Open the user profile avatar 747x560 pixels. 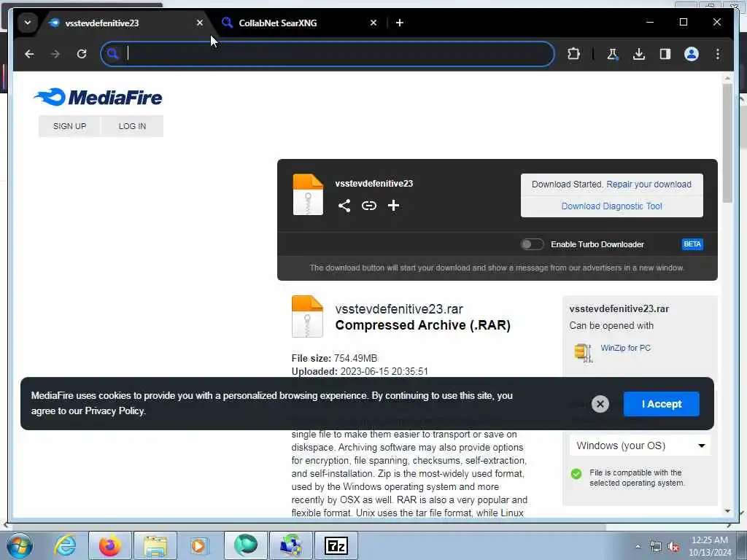tap(692, 54)
